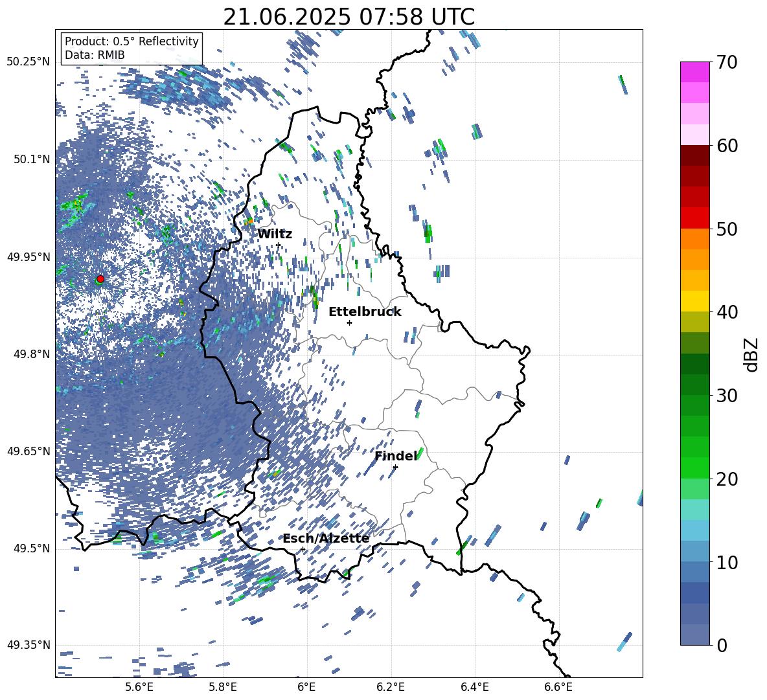Pick the magenta swatch at the colorbar top
Screen dimensions: 767x700
pyautogui.click(x=694, y=72)
